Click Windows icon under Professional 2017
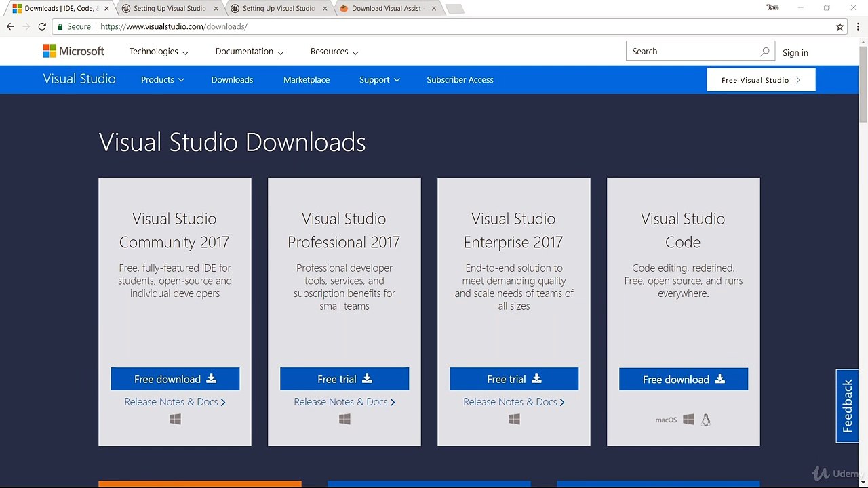The height and width of the screenshot is (488, 868). pyautogui.click(x=344, y=420)
